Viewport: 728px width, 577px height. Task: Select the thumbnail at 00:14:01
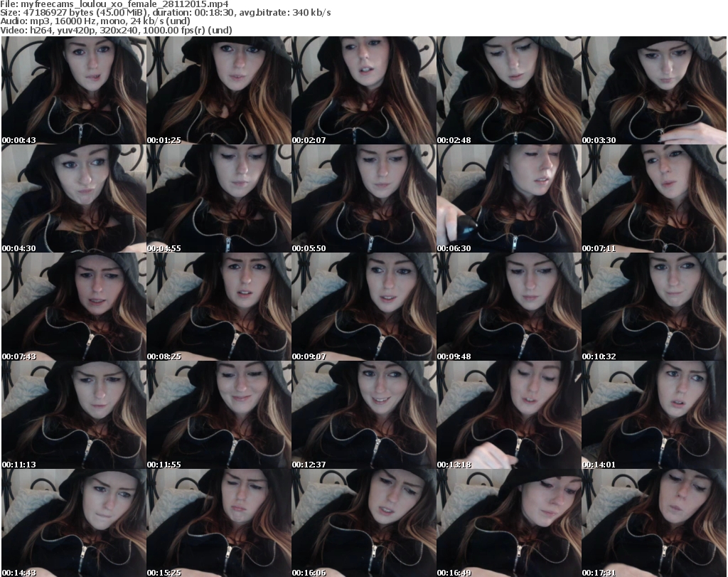click(x=654, y=415)
